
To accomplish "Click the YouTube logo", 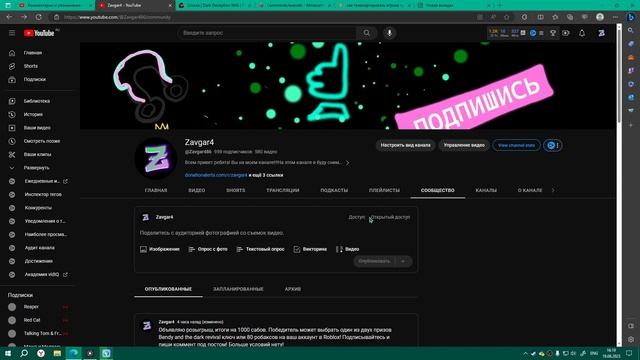I will click(x=39, y=33).
